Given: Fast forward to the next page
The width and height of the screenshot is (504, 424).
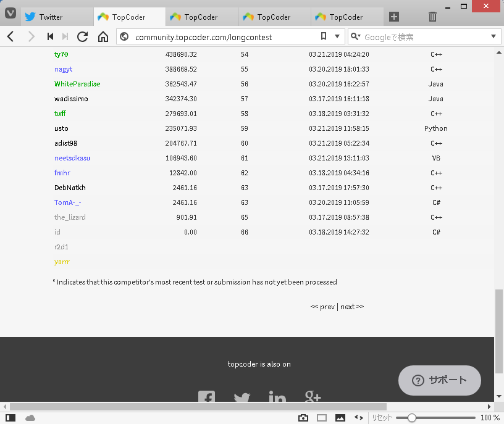Looking at the screenshot, I should pyautogui.click(x=65, y=36).
